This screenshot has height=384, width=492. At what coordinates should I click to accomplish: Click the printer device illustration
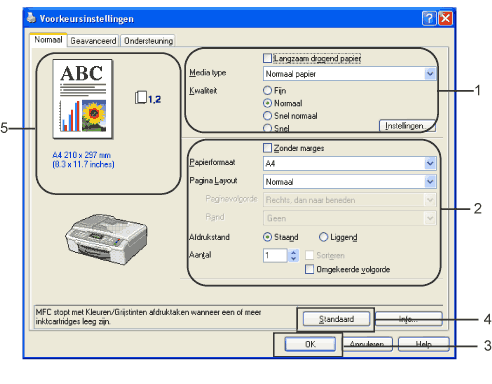coord(106,240)
